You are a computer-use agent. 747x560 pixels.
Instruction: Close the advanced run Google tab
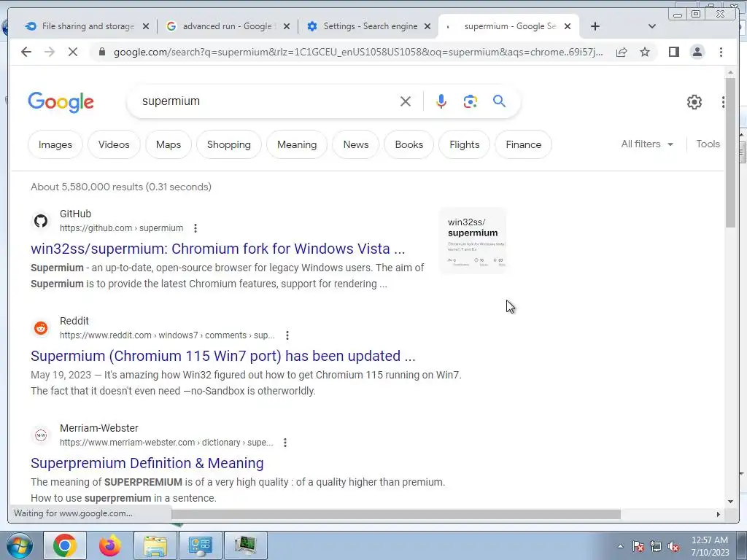[286, 26]
